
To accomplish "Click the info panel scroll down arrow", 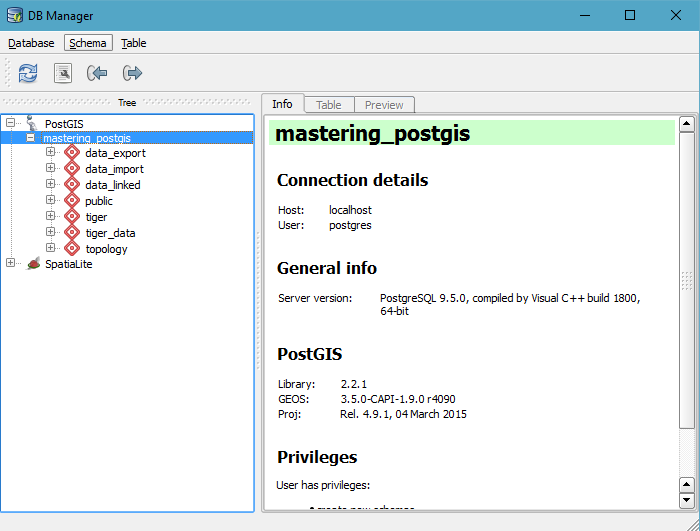I will point(686,499).
